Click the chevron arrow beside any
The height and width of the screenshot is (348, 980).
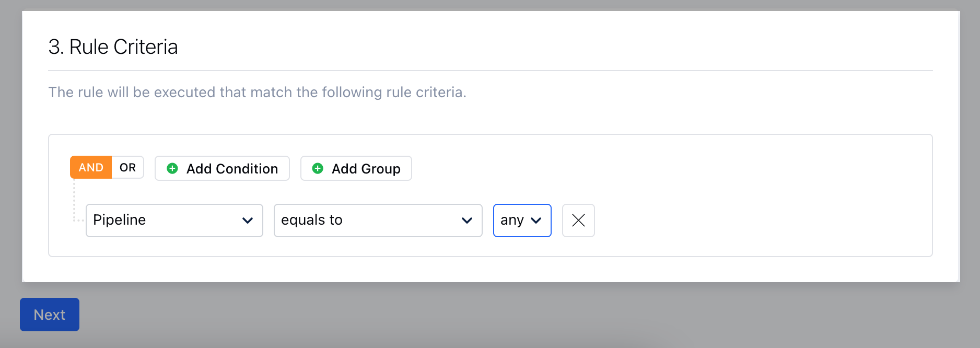click(x=536, y=221)
